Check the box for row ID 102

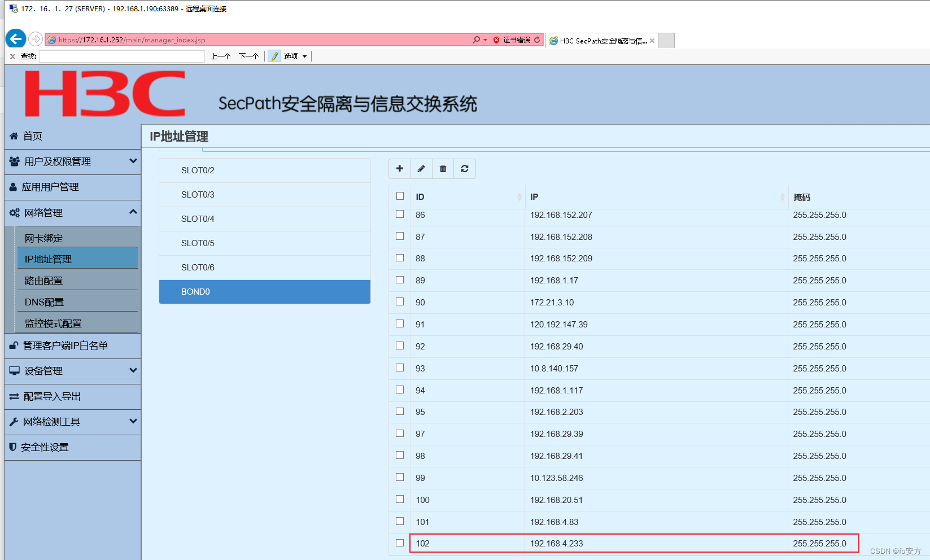pos(400,542)
